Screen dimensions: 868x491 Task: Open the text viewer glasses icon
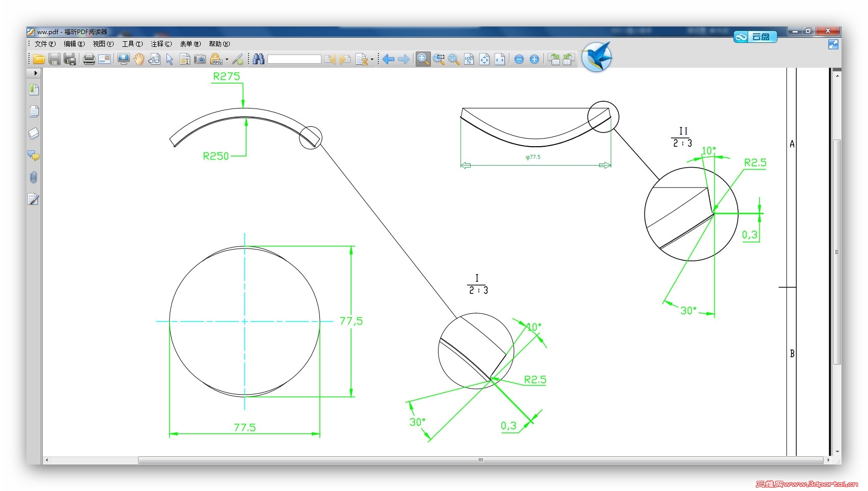(154, 59)
